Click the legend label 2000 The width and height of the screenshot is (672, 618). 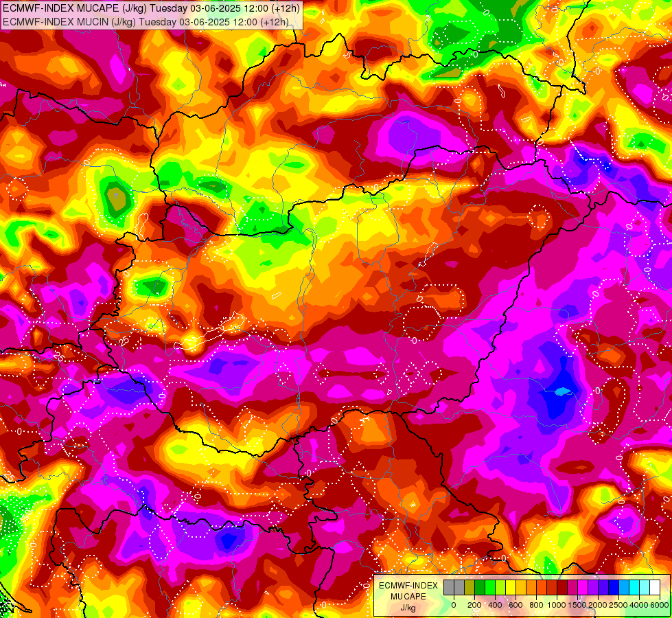click(598, 605)
